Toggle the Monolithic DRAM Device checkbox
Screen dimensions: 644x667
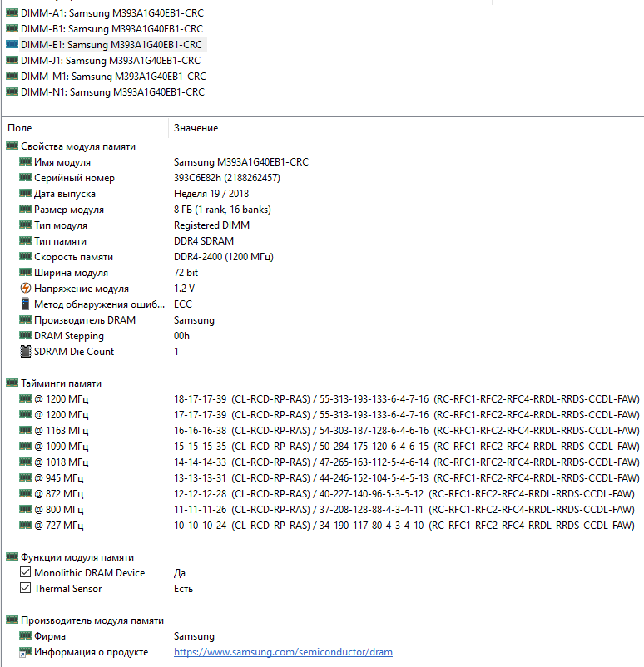point(26,572)
